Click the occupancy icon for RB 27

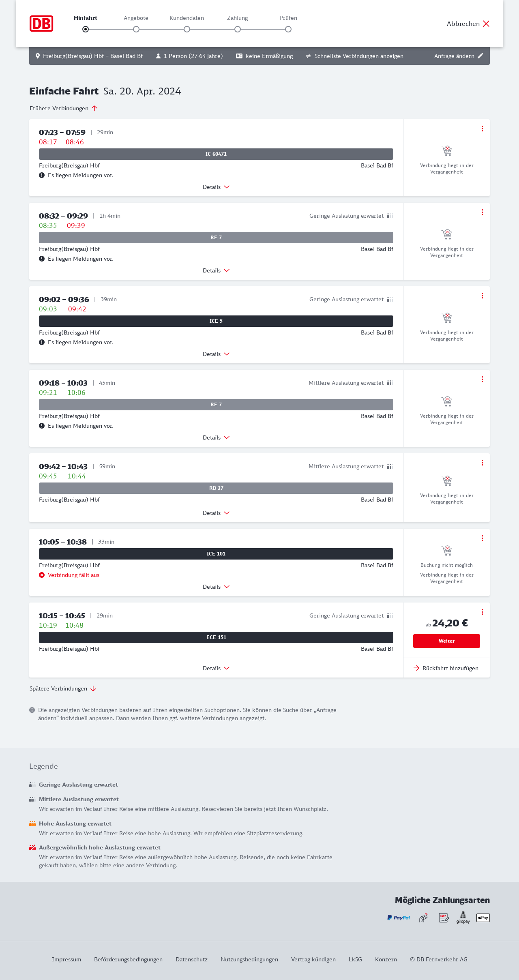(x=390, y=466)
